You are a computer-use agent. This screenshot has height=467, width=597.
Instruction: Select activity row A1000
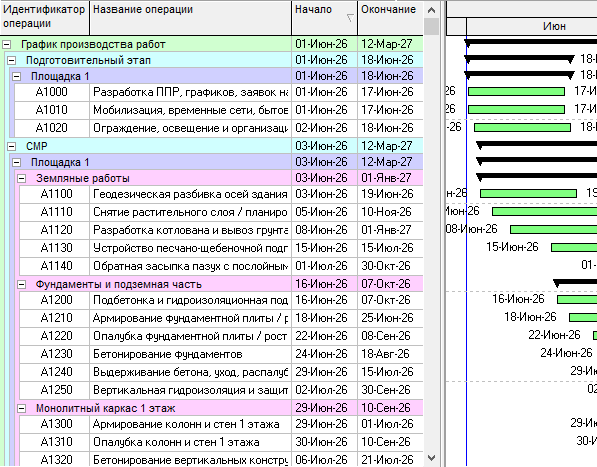(219, 92)
